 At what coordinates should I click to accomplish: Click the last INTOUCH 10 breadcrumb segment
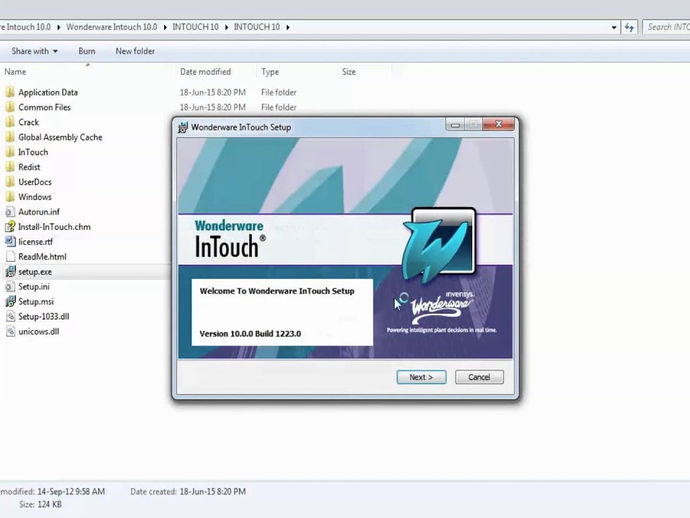pos(257,27)
